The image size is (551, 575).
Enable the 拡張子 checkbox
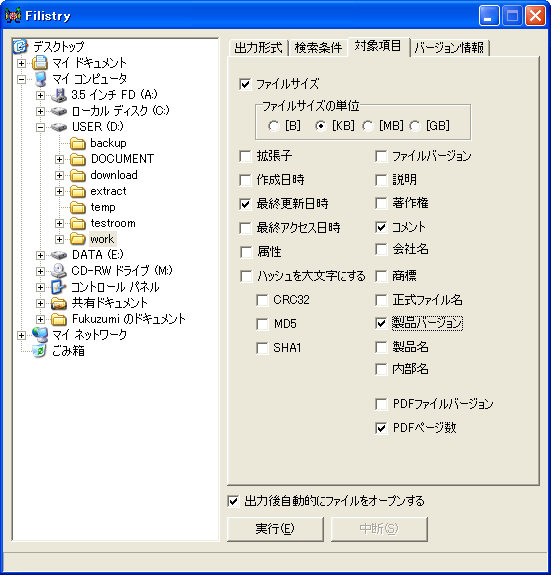click(245, 156)
